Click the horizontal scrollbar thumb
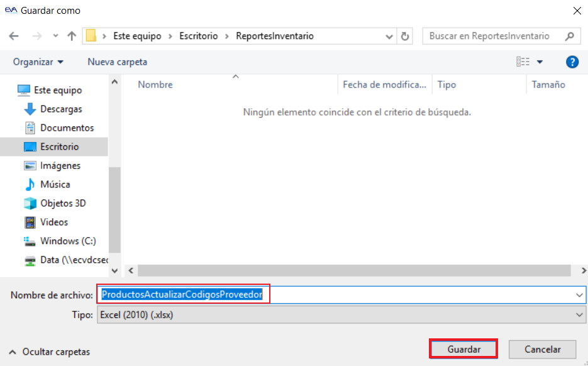 point(354,270)
